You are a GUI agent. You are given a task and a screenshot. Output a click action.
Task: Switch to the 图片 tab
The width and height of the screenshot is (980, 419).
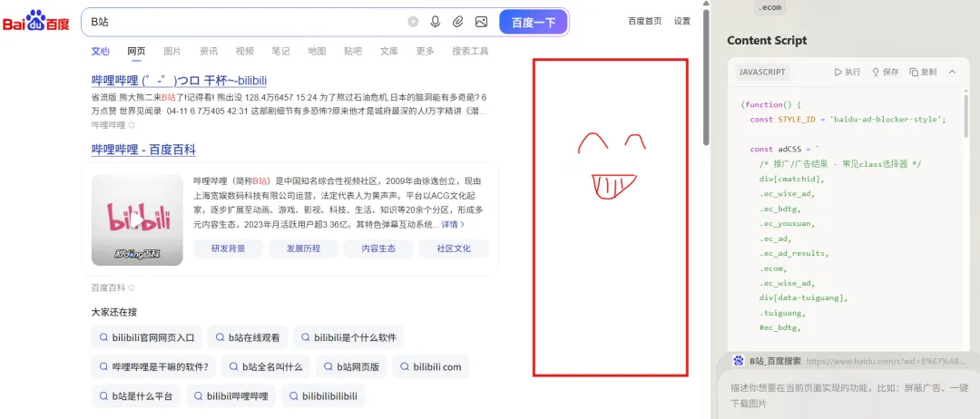172,51
